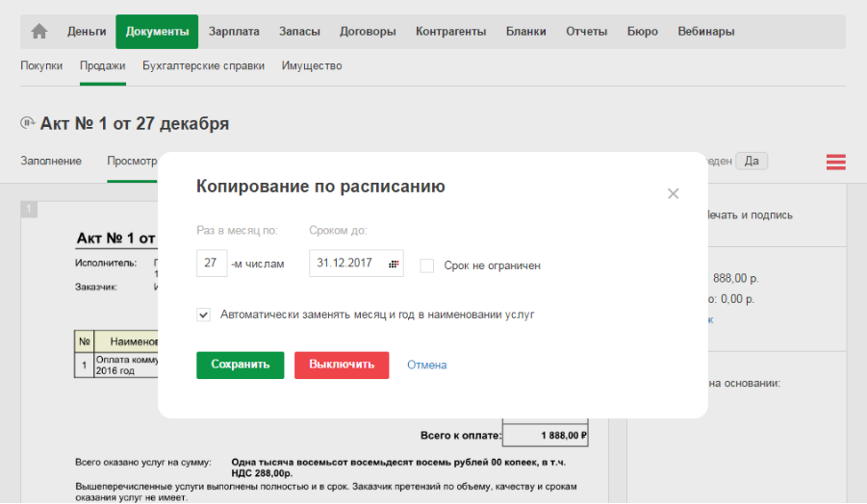The width and height of the screenshot is (867, 504).
Task: Open the 'Деньги' menu
Action: (87, 32)
